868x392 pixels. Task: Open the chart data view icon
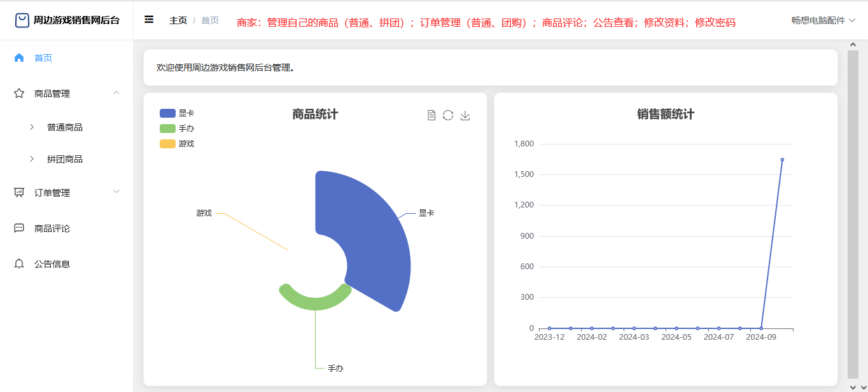coord(431,115)
